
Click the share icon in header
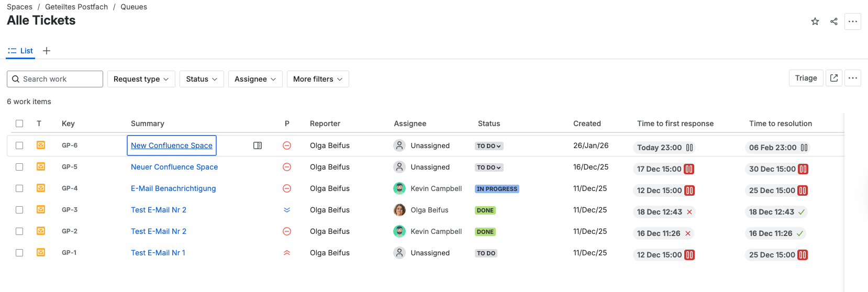tap(834, 21)
